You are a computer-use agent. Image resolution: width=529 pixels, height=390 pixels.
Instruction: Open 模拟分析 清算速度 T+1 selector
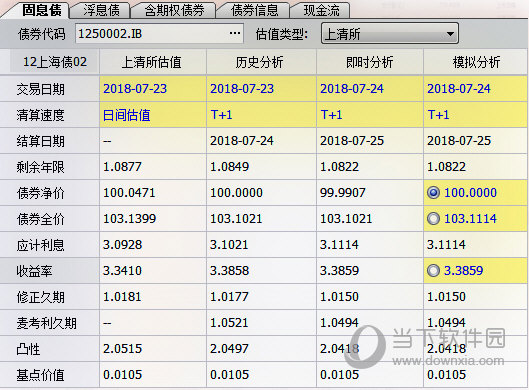(x=475, y=115)
